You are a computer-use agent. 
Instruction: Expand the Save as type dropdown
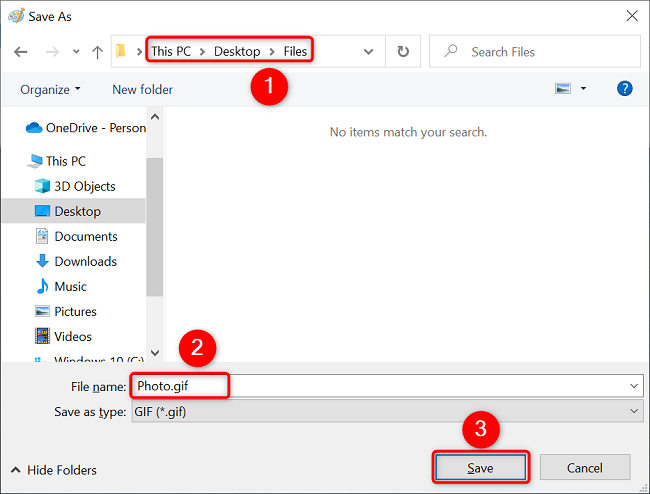pos(634,411)
